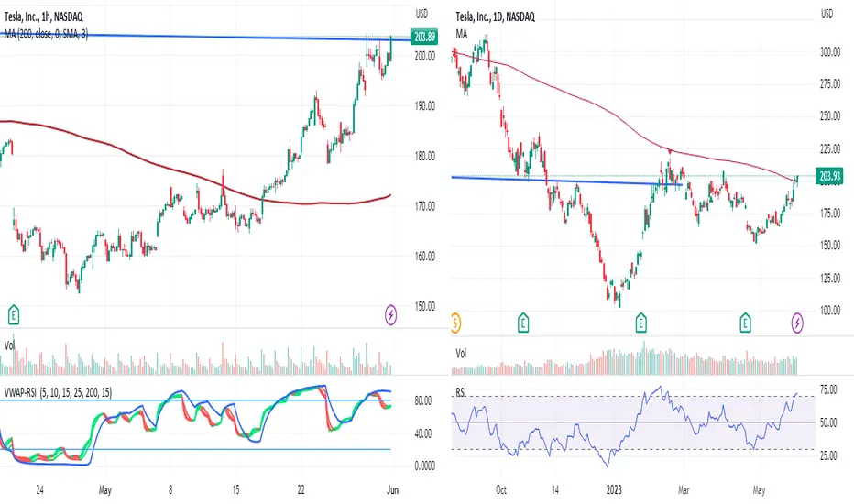Screen dimensions: 854x504
Task: Click the purple lightning marker in daily chart
Action: [x=797, y=323]
